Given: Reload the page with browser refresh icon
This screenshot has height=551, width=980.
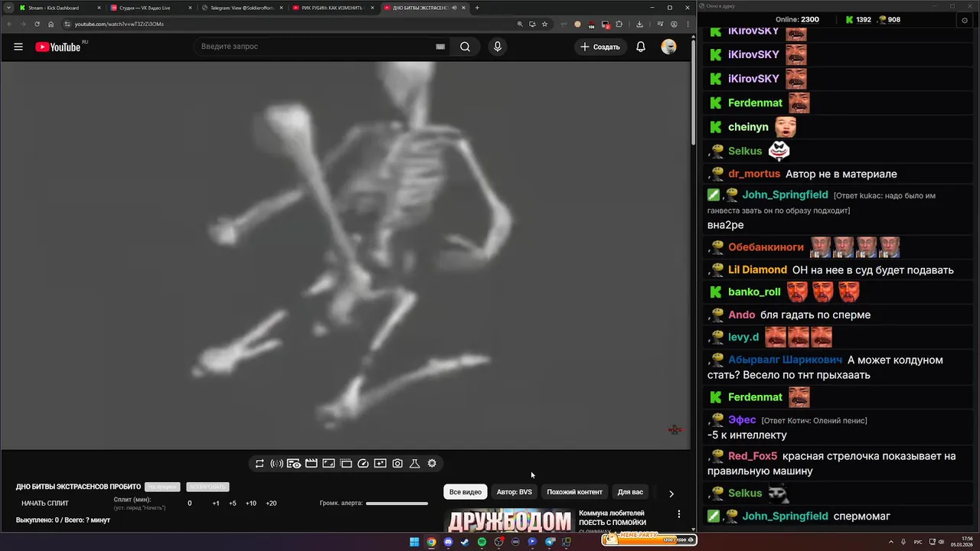Looking at the screenshot, I should [x=37, y=24].
